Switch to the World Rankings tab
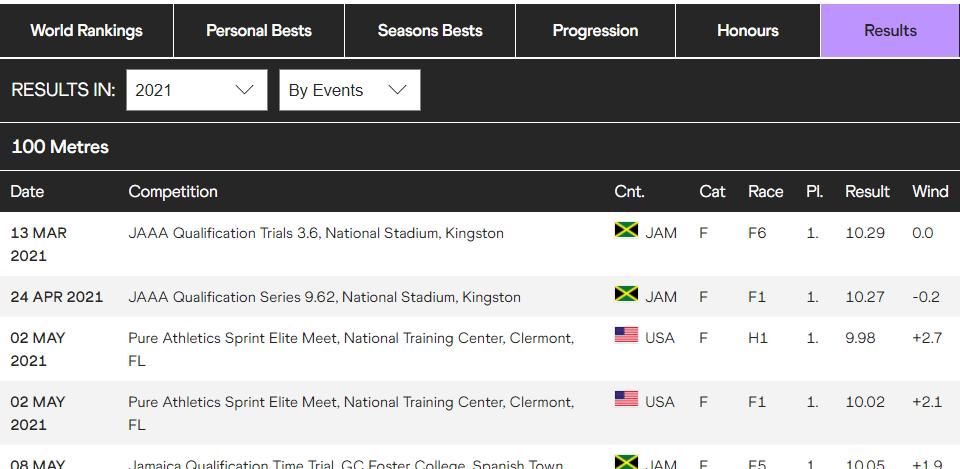 (x=86, y=31)
